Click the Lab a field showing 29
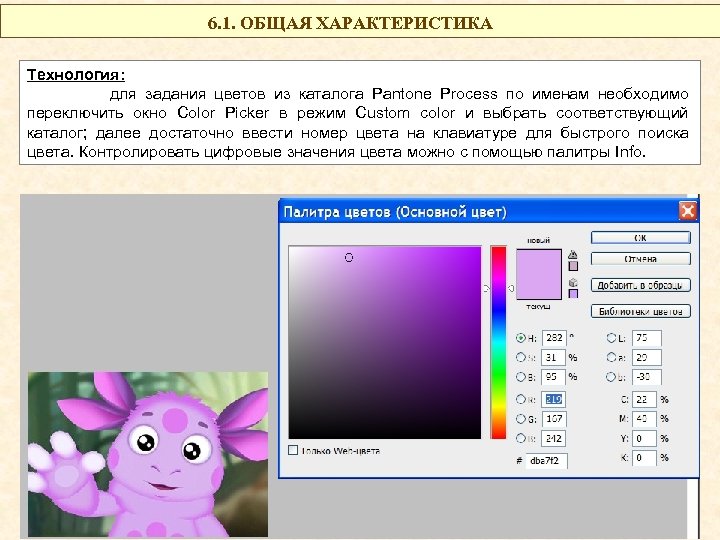Image resolution: width=720 pixels, height=540 pixels. (x=647, y=357)
